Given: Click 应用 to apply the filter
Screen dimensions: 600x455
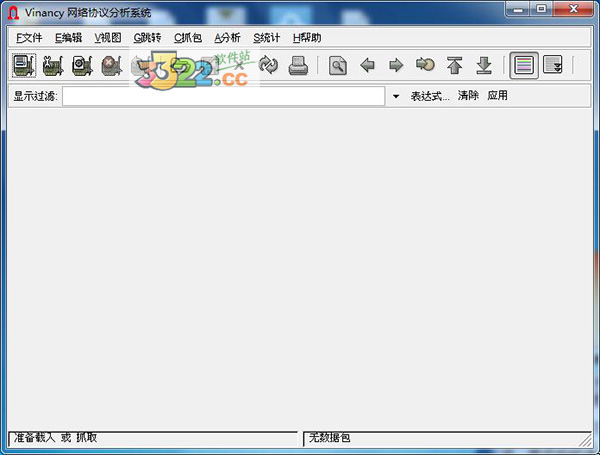Looking at the screenshot, I should [497, 95].
